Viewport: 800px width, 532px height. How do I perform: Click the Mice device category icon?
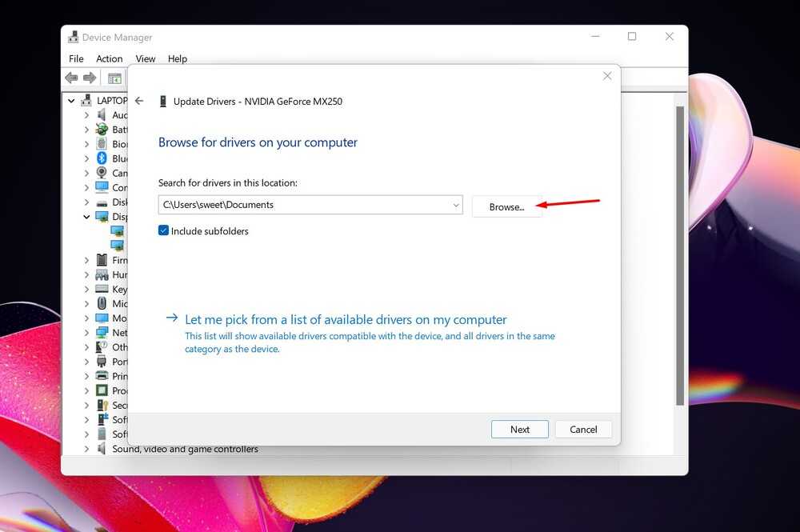(x=102, y=304)
